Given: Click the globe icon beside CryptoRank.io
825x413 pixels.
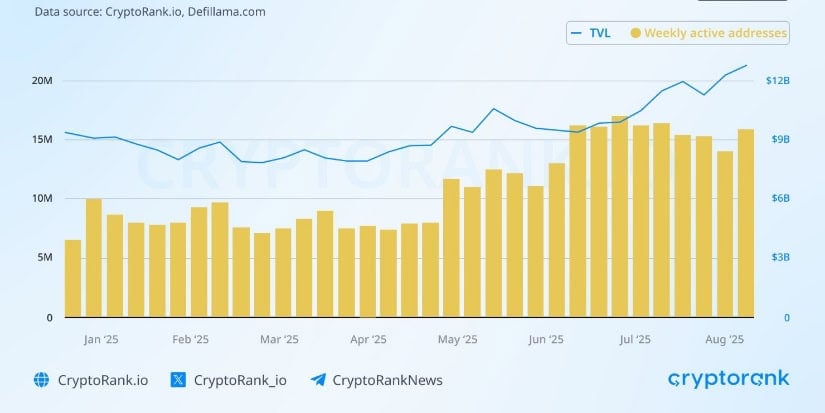Looking at the screenshot, I should click(41, 380).
